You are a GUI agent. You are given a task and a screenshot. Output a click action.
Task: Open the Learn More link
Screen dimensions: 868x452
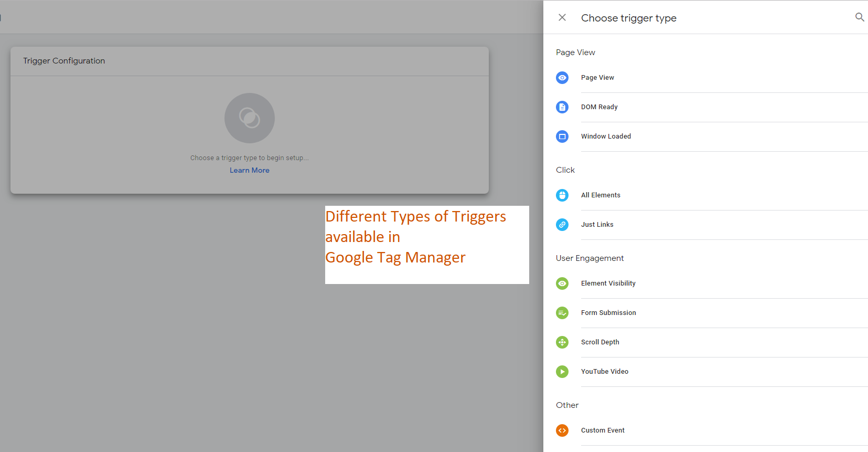250,170
